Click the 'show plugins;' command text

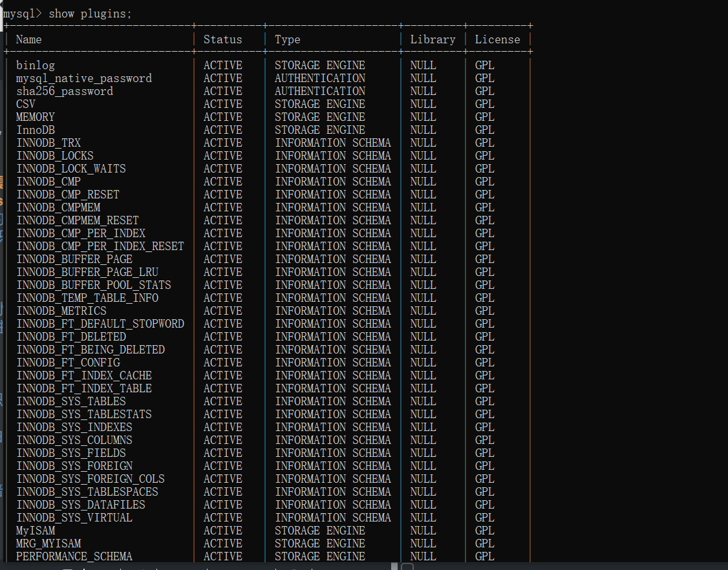[x=90, y=14]
